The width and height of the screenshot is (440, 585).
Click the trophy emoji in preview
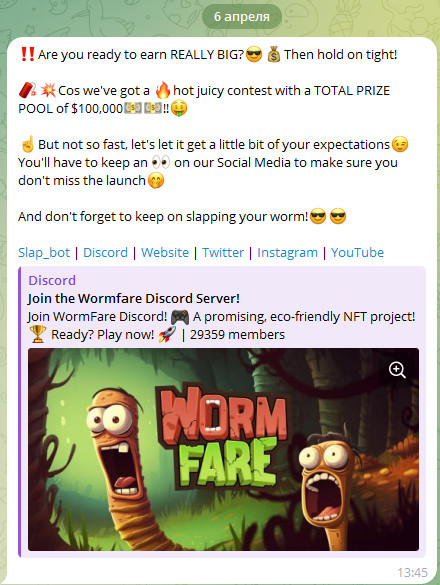tap(37, 334)
